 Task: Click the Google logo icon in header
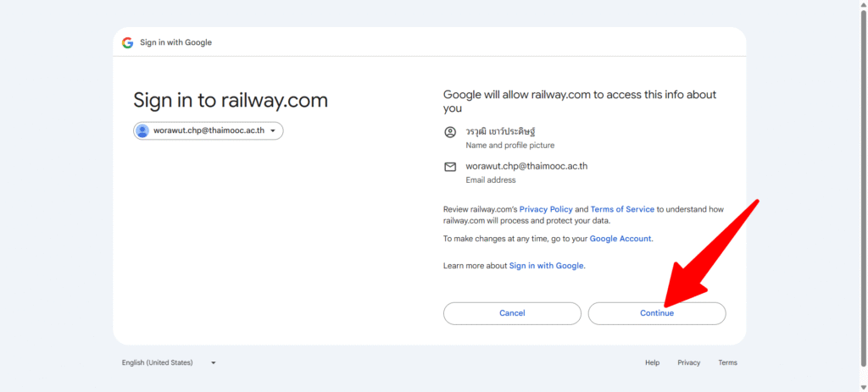tap(128, 42)
